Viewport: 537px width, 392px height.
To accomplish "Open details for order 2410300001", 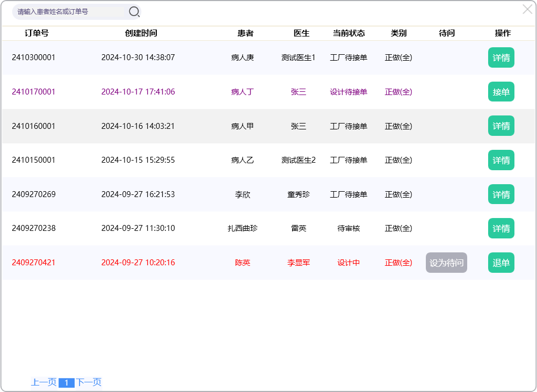I will pyautogui.click(x=500, y=57).
